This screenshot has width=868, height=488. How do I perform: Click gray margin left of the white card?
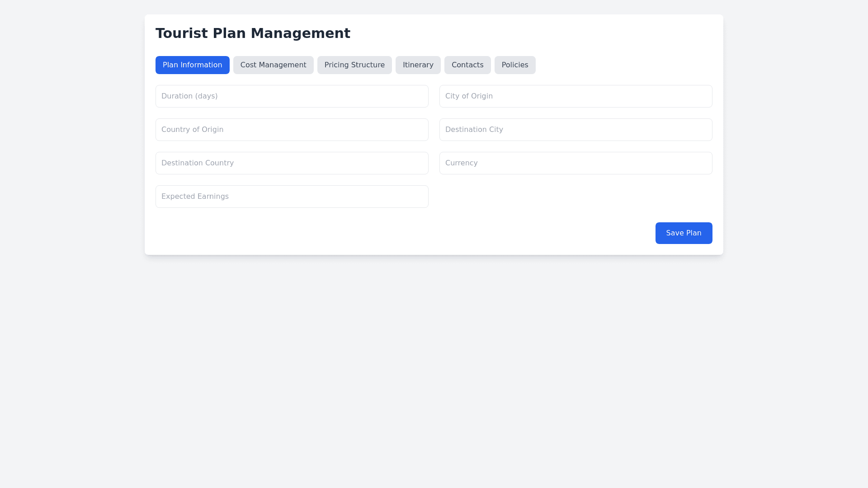pyautogui.click(x=72, y=136)
